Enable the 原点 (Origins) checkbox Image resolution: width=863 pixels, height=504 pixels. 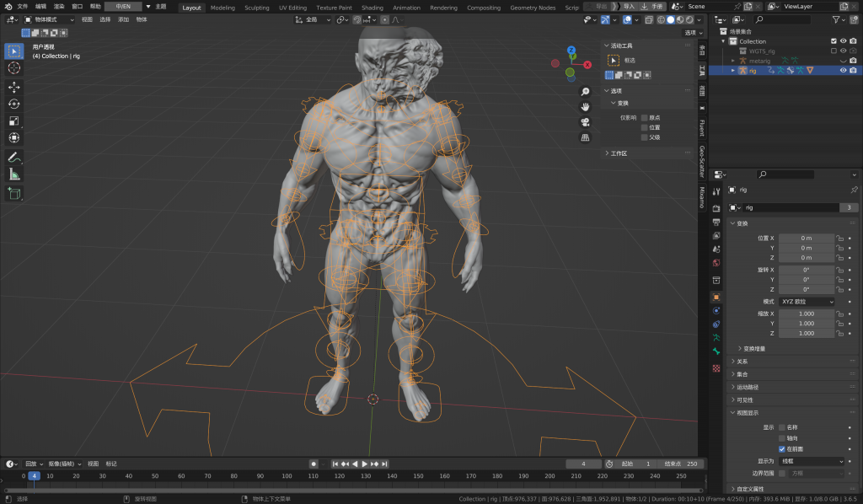[645, 118]
